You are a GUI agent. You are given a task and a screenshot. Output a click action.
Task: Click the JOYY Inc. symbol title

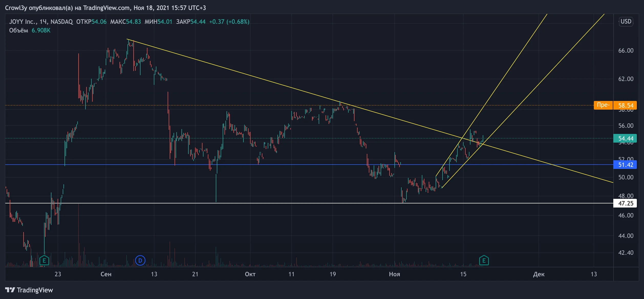click(23, 22)
